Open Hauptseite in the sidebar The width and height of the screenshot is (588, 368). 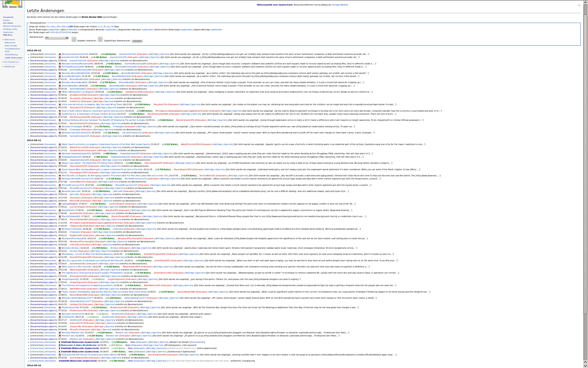pyautogui.click(x=8, y=17)
